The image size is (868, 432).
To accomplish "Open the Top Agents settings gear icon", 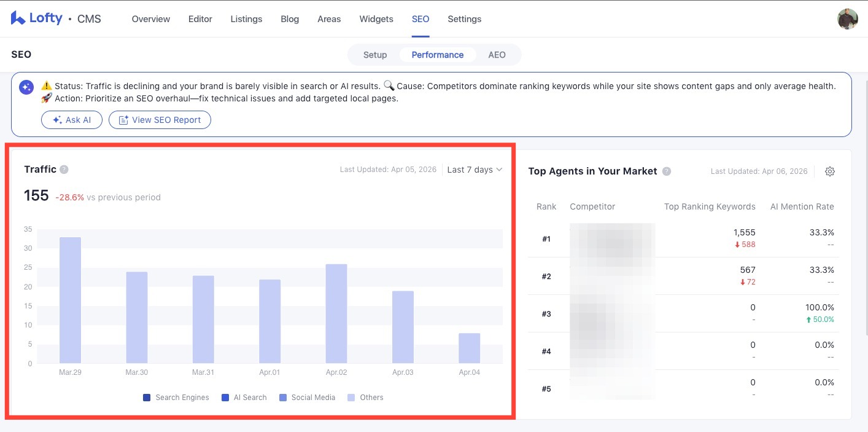I will tap(830, 171).
